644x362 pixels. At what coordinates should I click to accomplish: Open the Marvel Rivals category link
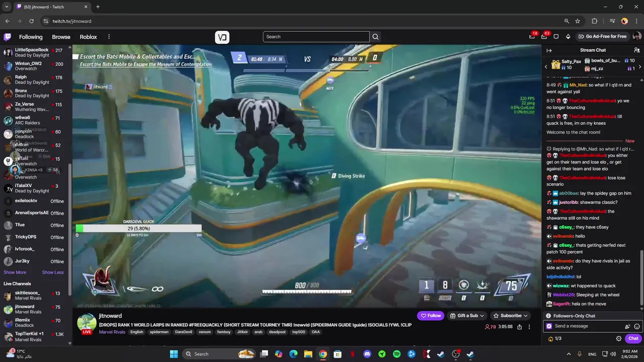[x=112, y=332]
